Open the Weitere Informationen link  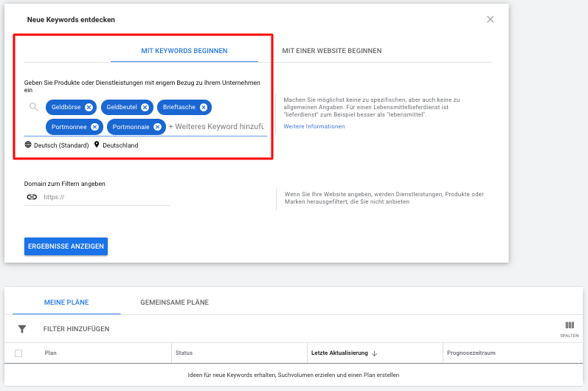tap(314, 126)
